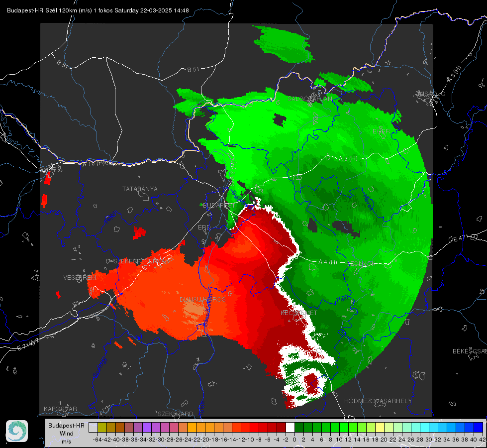Click the Budapest-HR Wind m/s legend title
Image resolution: width=487 pixels, height=448 pixels.
[x=66, y=434]
